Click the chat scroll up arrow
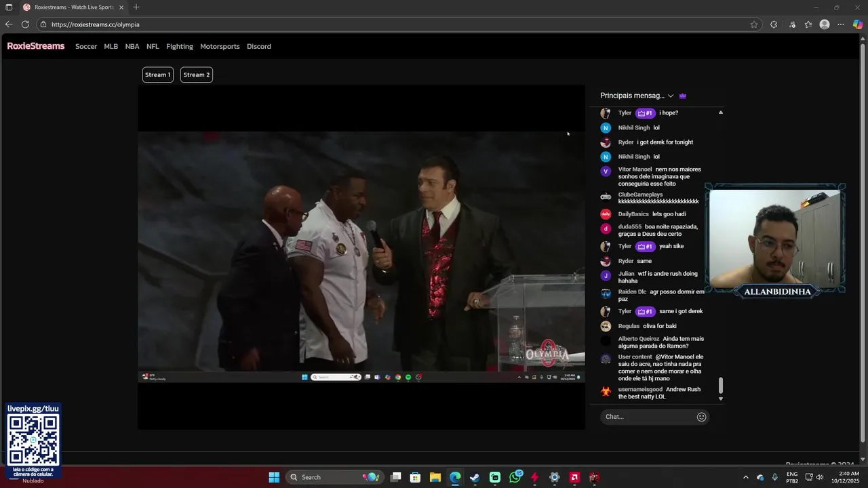Image resolution: width=868 pixels, height=488 pixels. tap(721, 113)
